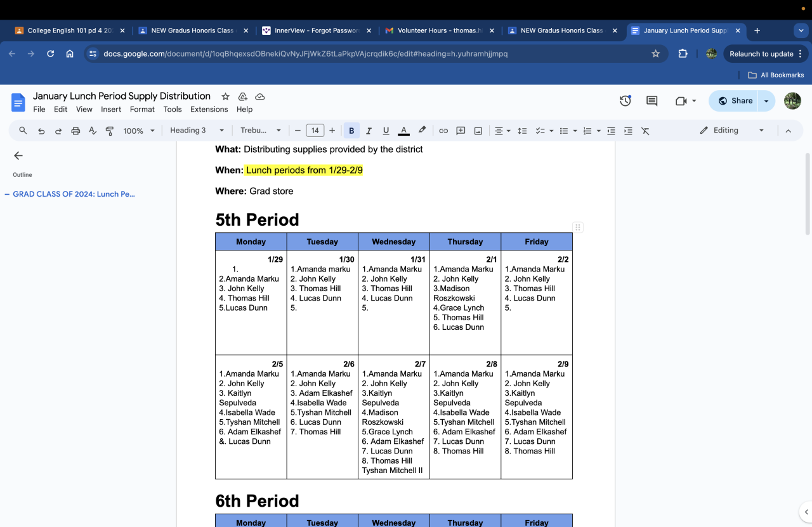Open the File menu
Viewport: 812px width, 527px height.
point(39,109)
